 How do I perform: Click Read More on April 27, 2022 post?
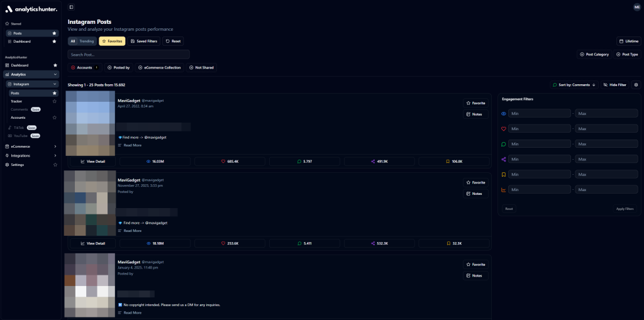tap(130, 145)
